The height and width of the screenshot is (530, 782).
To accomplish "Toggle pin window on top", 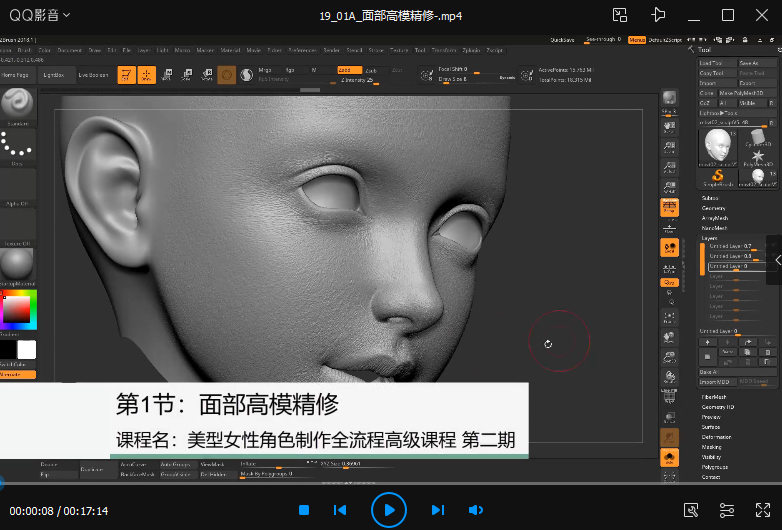I will tap(657, 15).
